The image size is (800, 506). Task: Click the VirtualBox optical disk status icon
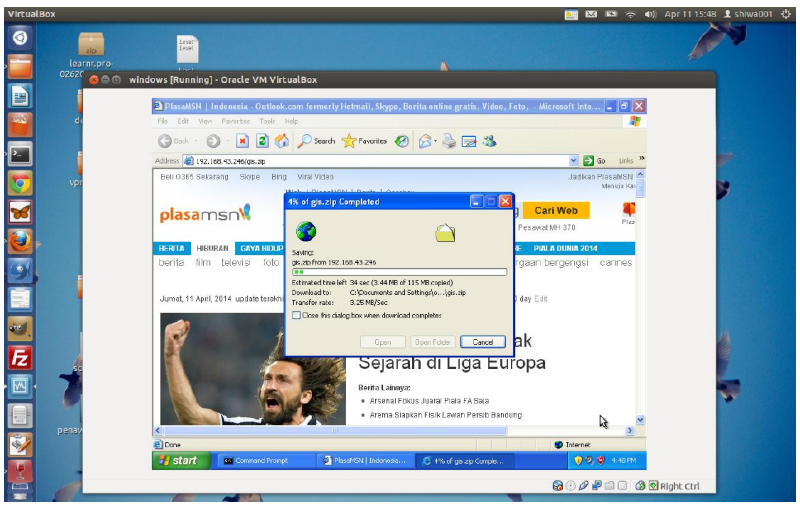coord(570,486)
